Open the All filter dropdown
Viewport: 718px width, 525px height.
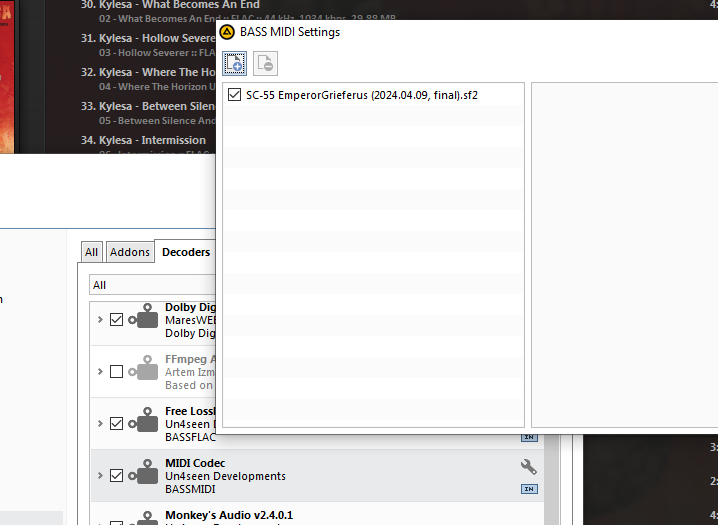coord(152,285)
